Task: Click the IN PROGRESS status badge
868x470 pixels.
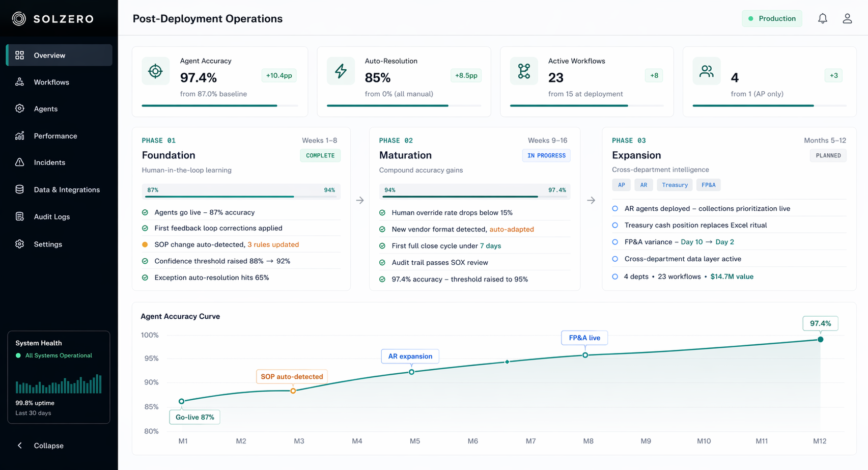Action: pyautogui.click(x=546, y=155)
